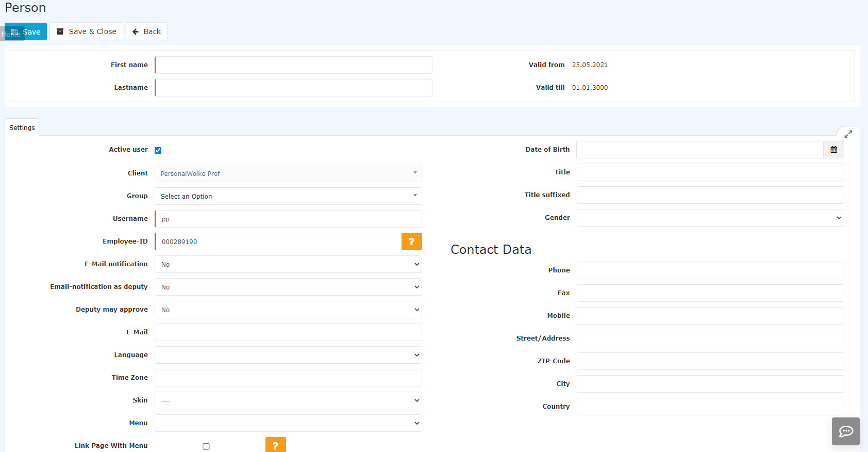The width and height of the screenshot is (868, 452).
Task: Focus the Date of Birth field
Action: (700, 150)
